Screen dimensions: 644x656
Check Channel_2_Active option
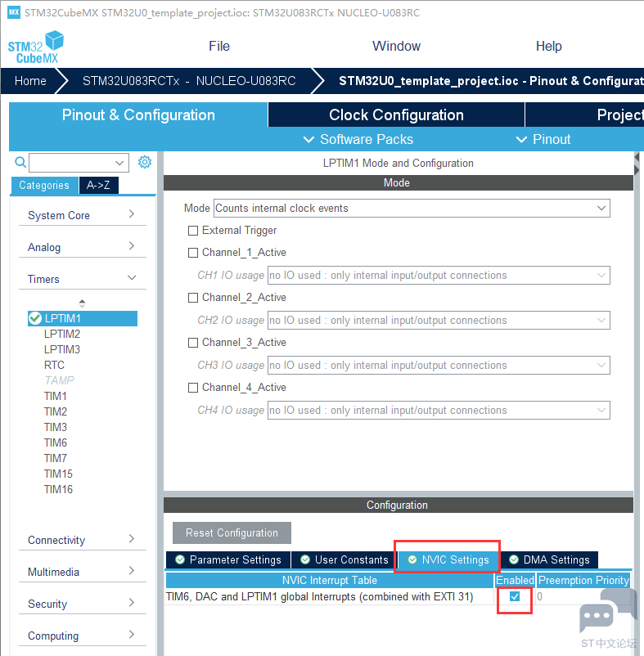pos(193,298)
